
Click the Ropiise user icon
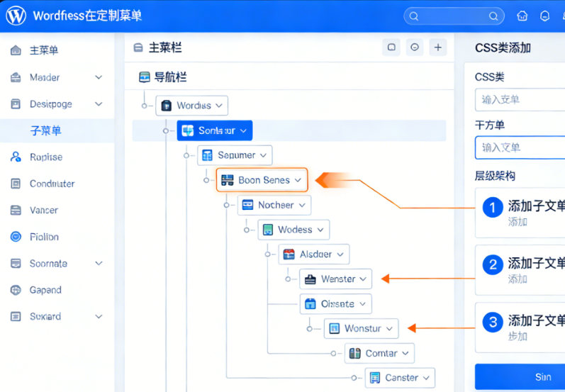[16, 157]
